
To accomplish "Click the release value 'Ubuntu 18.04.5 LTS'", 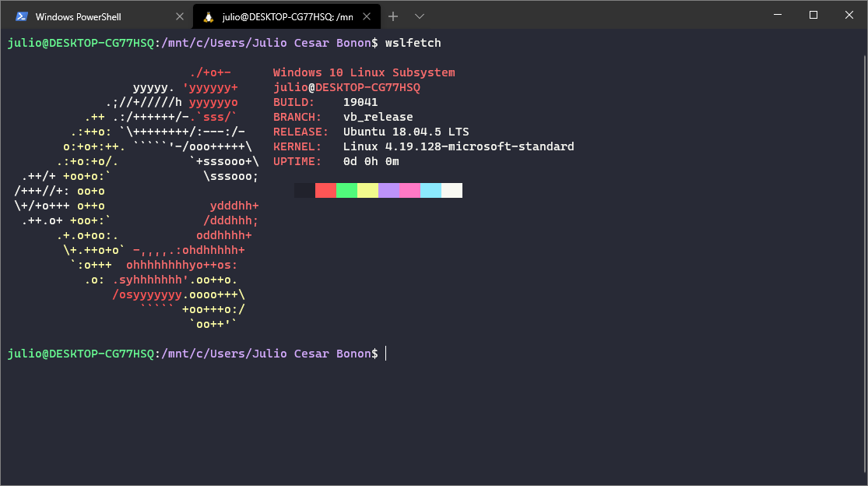I will point(406,132).
